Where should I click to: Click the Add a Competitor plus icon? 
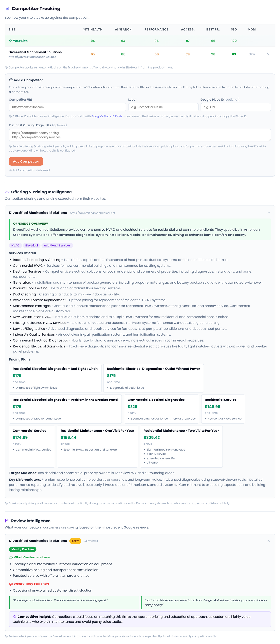pos(11,80)
